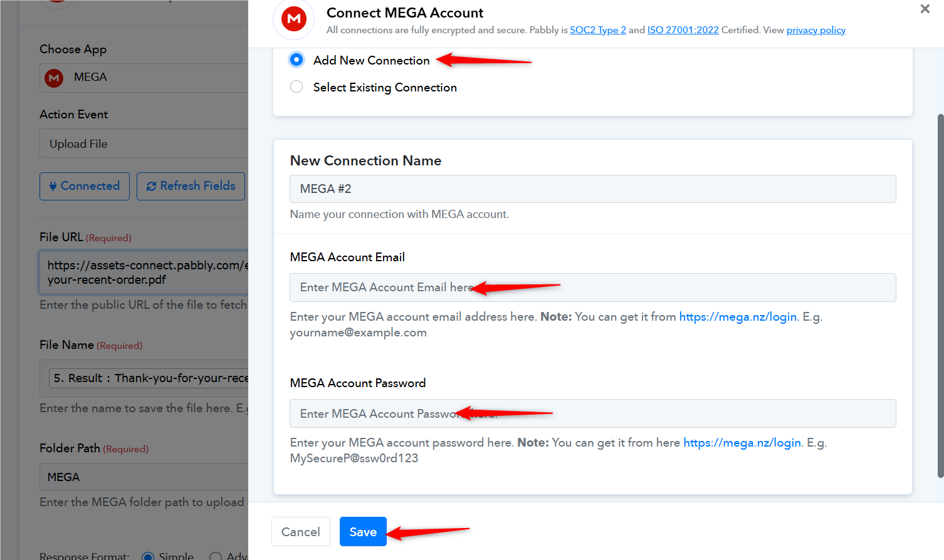Click the File URL text field
Viewport: 944px width, 560px height.
(144, 272)
